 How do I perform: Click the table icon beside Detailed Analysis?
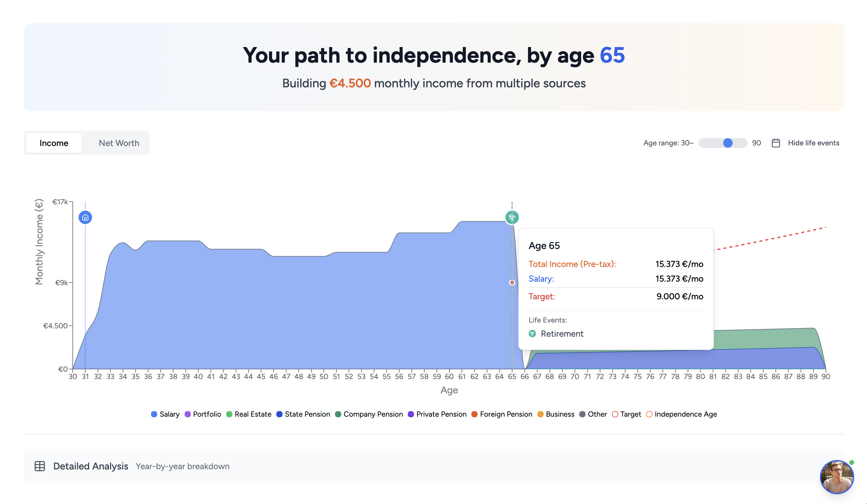click(40, 466)
